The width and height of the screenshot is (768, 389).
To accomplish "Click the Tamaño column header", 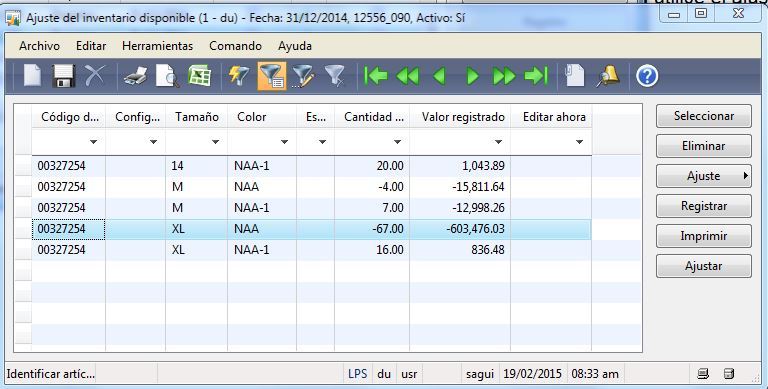I will (196, 117).
